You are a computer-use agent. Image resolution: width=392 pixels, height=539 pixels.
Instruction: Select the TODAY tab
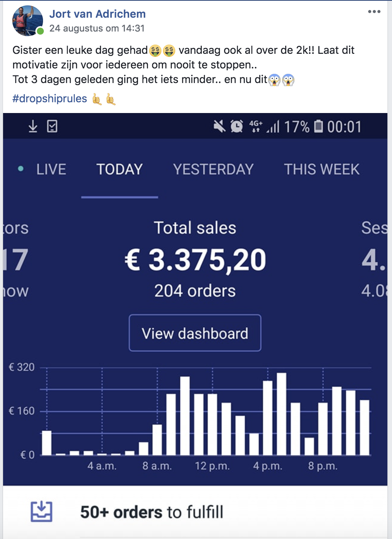120,170
